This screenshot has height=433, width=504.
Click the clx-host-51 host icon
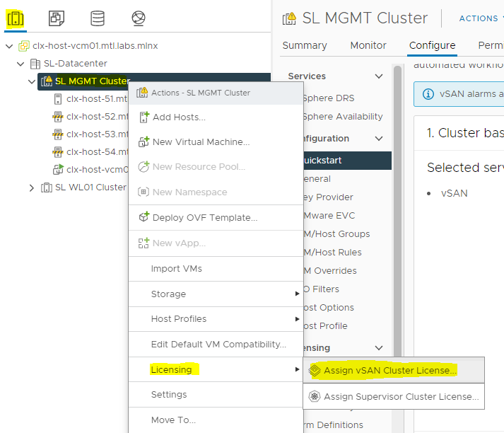coord(57,99)
